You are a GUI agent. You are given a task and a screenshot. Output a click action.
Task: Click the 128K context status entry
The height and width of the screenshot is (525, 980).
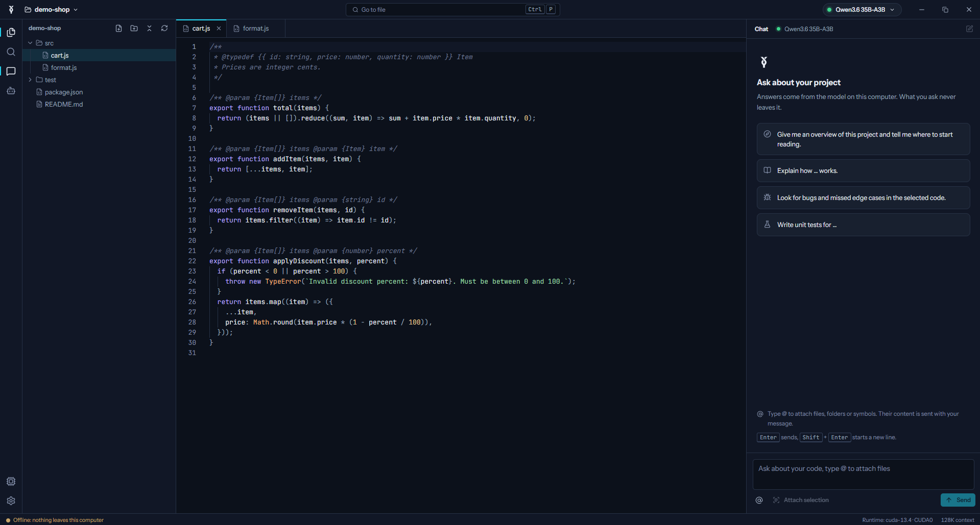(x=958, y=520)
